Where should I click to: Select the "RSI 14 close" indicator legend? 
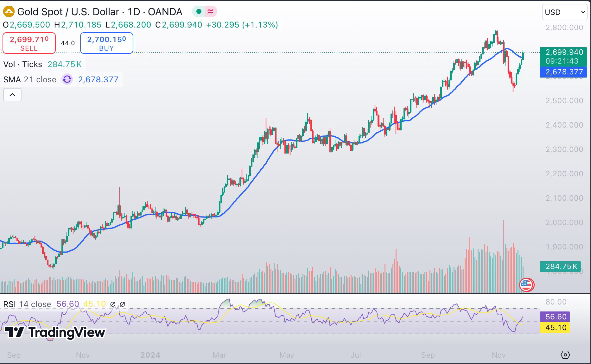27,304
